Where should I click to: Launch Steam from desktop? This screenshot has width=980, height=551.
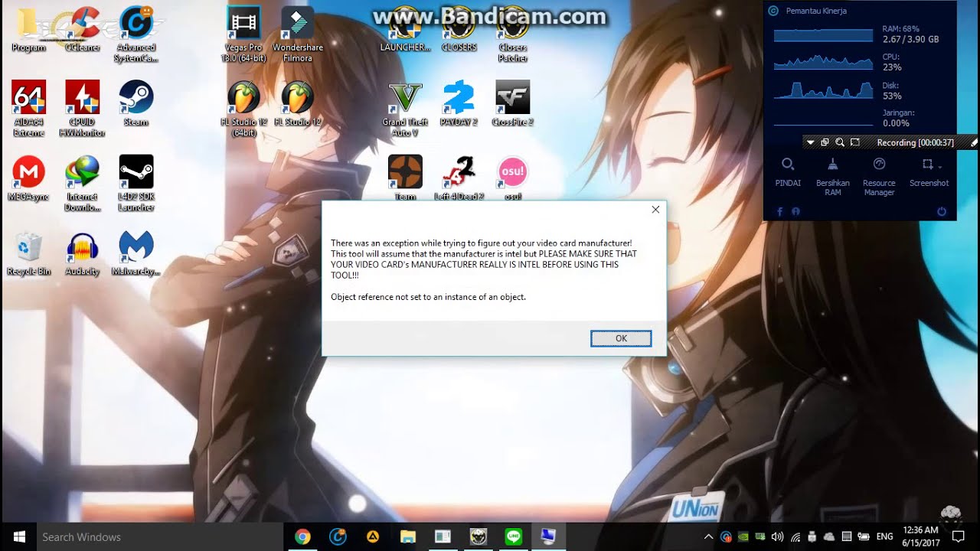pos(136,104)
